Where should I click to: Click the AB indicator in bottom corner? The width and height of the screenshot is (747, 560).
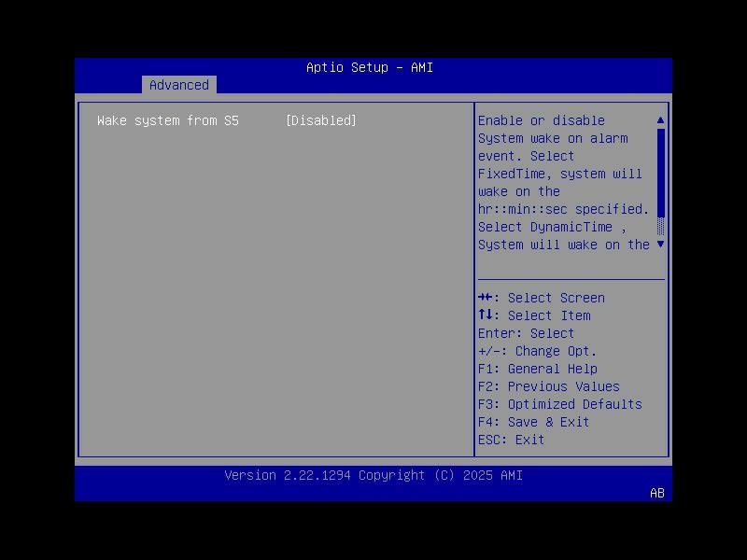point(655,494)
